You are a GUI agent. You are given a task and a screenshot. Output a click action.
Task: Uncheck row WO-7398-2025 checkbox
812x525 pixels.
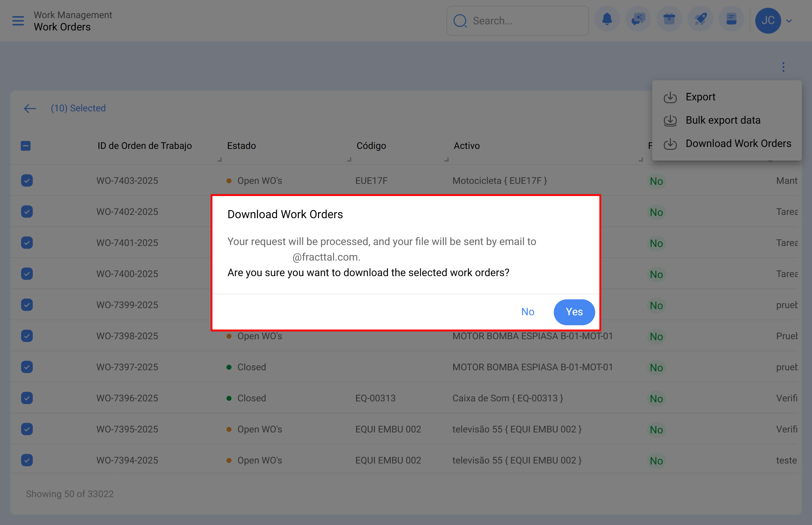(27, 336)
